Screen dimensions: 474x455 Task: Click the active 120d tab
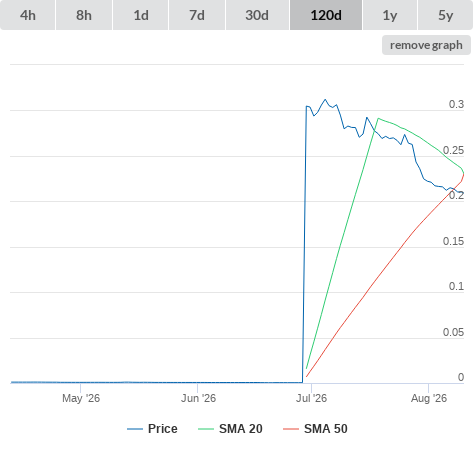pos(326,15)
